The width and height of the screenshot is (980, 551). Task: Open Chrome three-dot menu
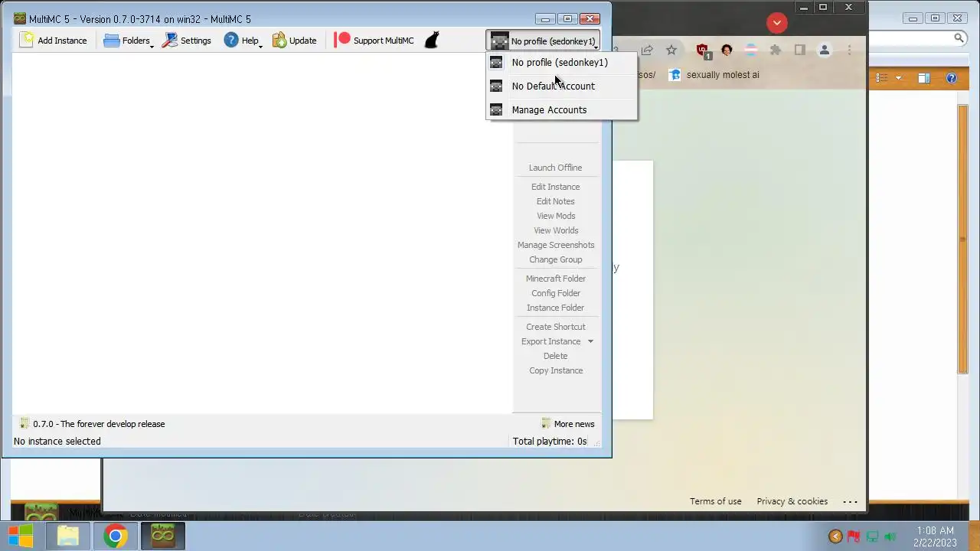pos(849,51)
